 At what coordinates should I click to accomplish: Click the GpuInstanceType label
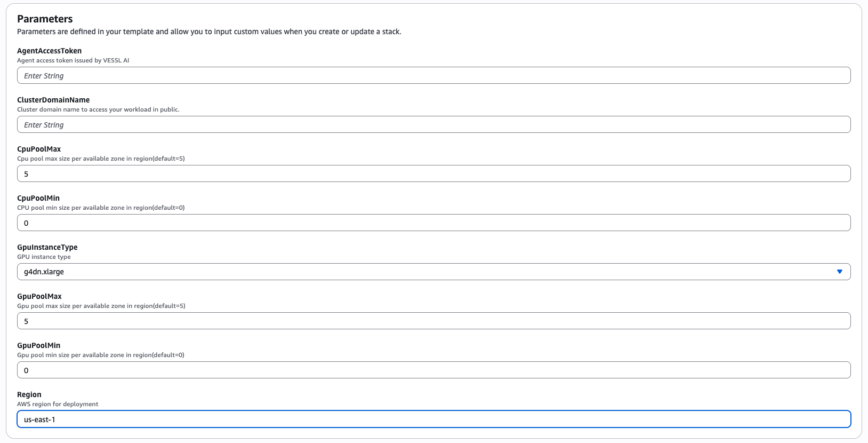pyautogui.click(x=47, y=247)
